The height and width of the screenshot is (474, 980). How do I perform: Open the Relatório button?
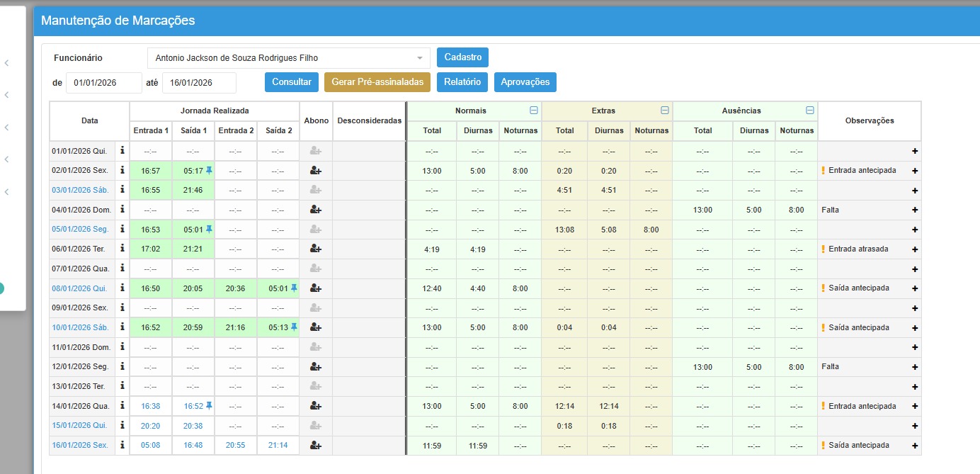pos(462,82)
